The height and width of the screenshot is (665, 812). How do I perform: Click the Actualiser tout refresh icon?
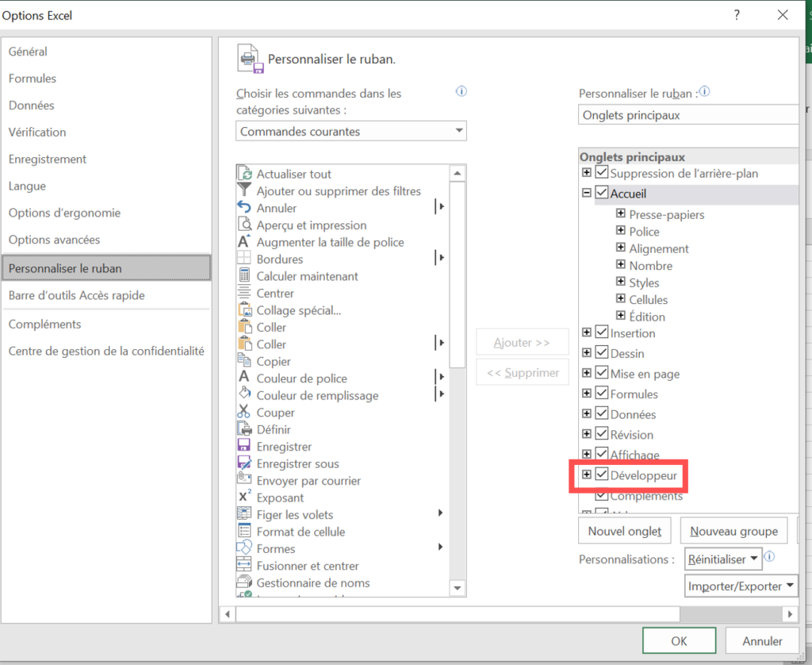click(244, 174)
